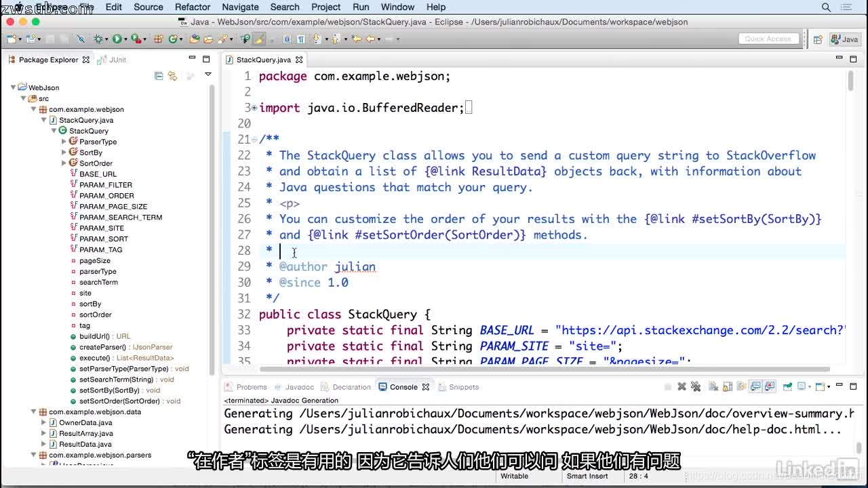Collapse the StackQuery.java file node
This screenshot has width=868, height=488.
pos(43,120)
